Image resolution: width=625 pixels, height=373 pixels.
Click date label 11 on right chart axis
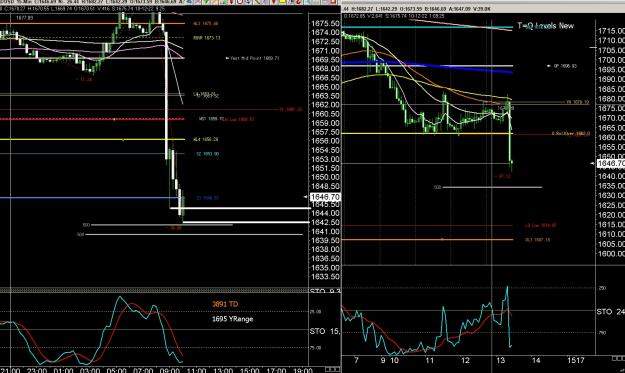(429, 360)
